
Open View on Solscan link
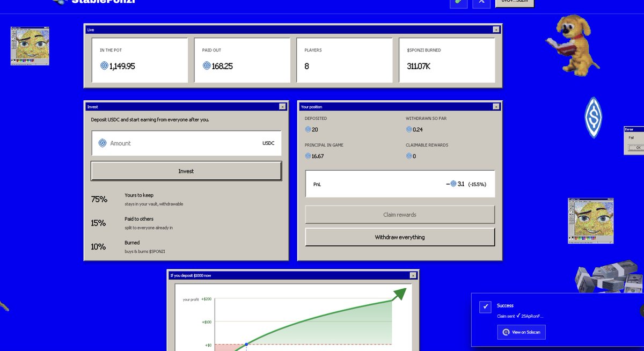coord(522,332)
